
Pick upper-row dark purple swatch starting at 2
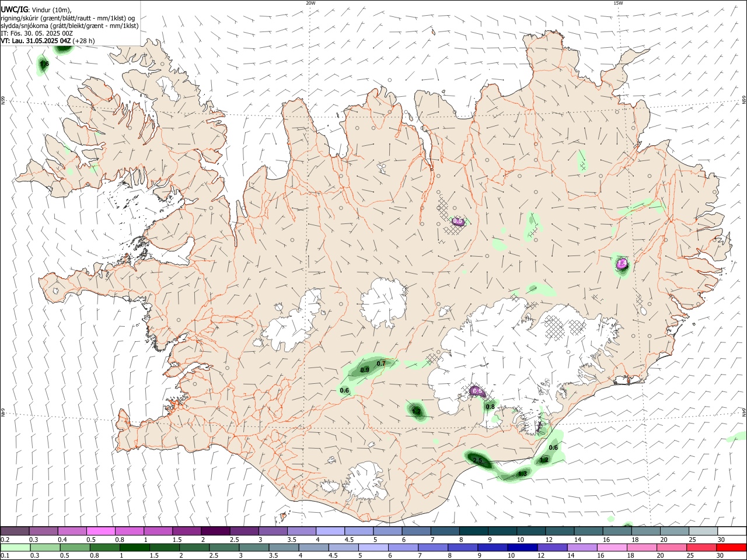(x=215, y=531)
